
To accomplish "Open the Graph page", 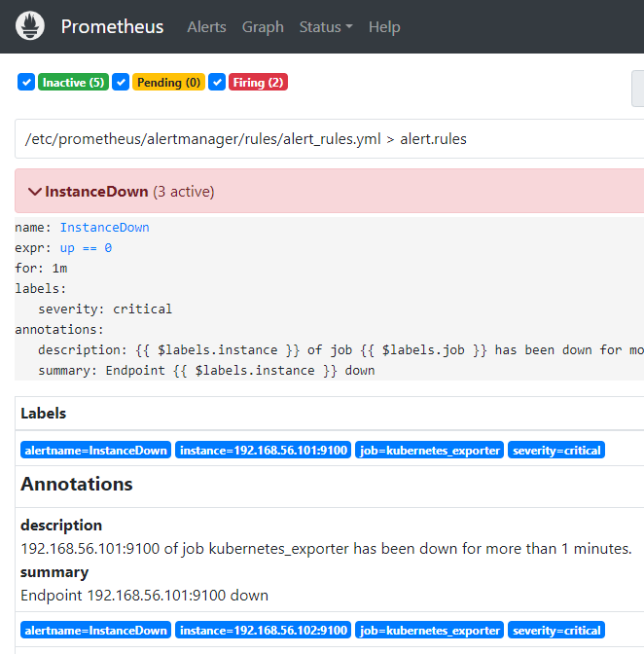I will 263,27.
